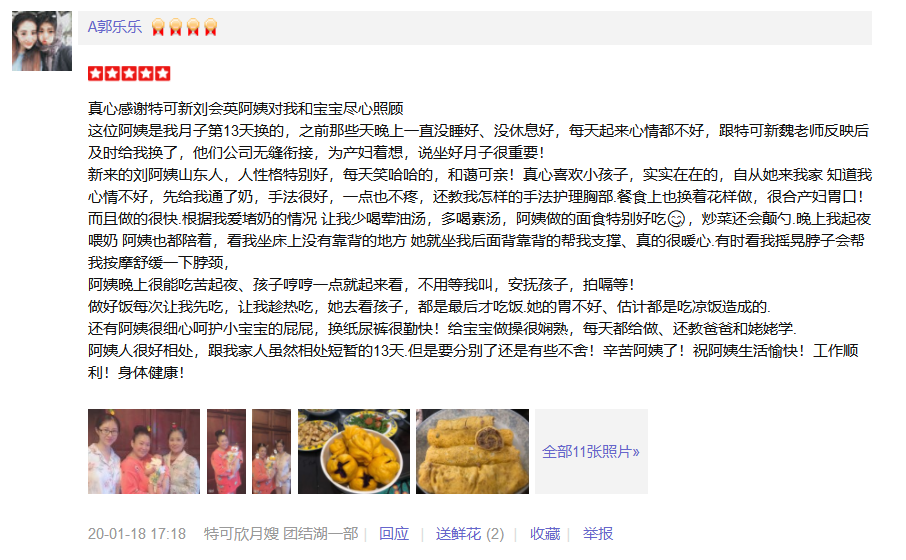Click the first red rating star
Screen dimensions: 906x560
95,73
